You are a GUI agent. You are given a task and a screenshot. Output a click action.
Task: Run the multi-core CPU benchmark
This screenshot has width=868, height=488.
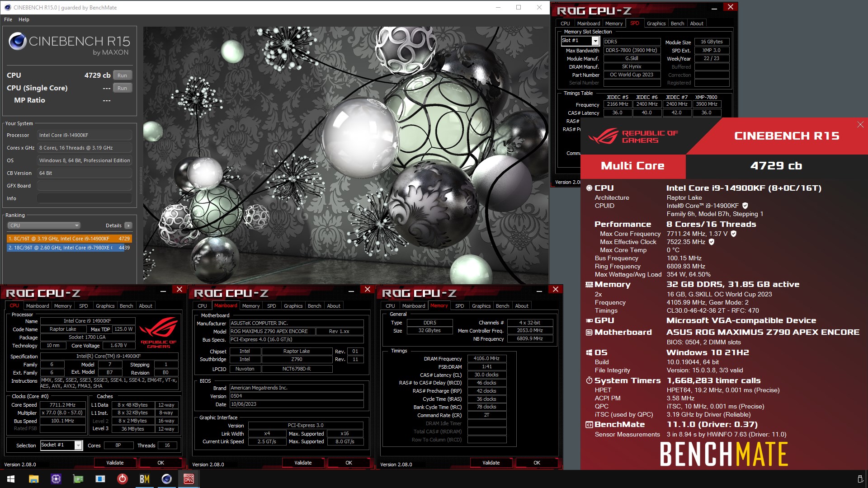[x=122, y=75]
